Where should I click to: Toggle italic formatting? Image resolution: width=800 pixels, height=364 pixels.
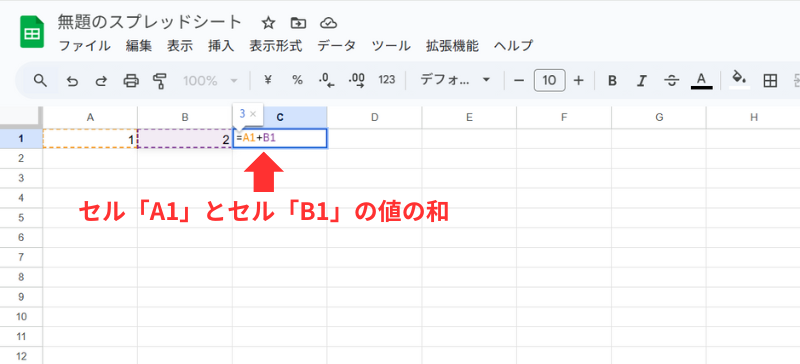(642, 81)
